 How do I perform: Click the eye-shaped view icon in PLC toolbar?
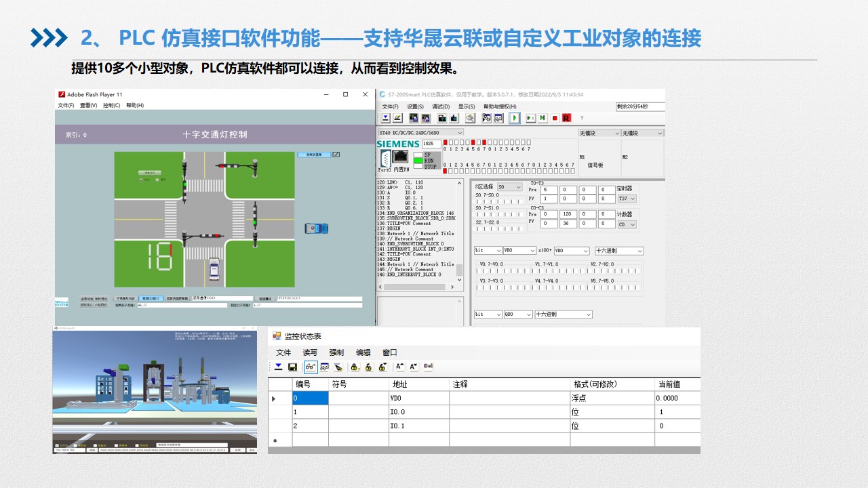(470, 118)
